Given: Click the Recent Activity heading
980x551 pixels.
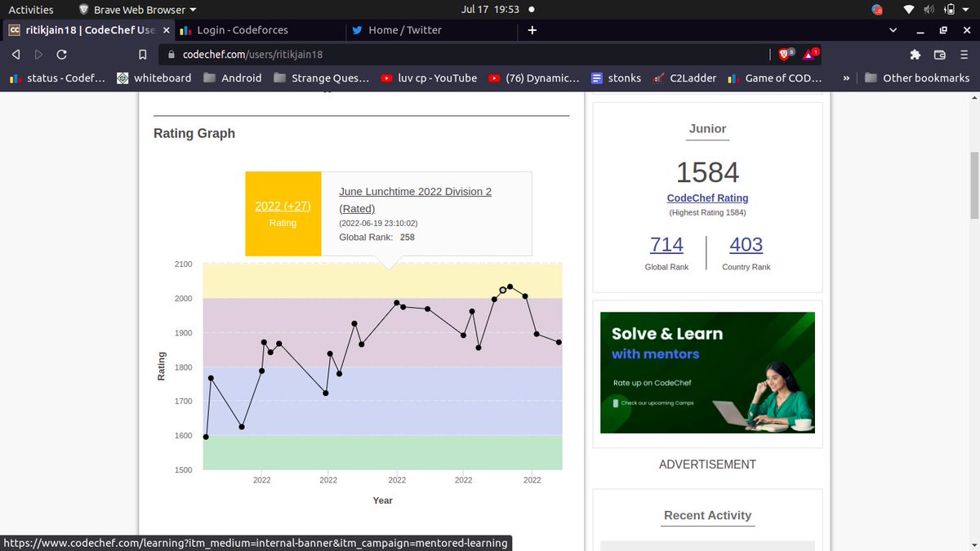Looking at the screenshot, I should pos(707,515).
